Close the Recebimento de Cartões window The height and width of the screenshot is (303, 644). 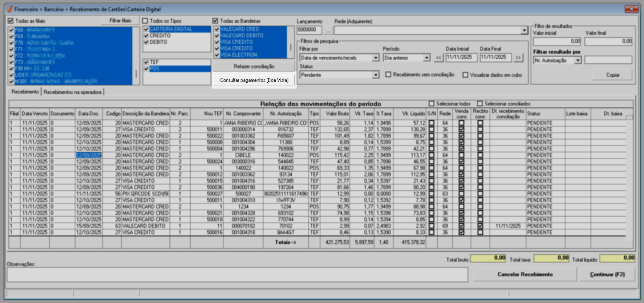[x=631, y=9]
